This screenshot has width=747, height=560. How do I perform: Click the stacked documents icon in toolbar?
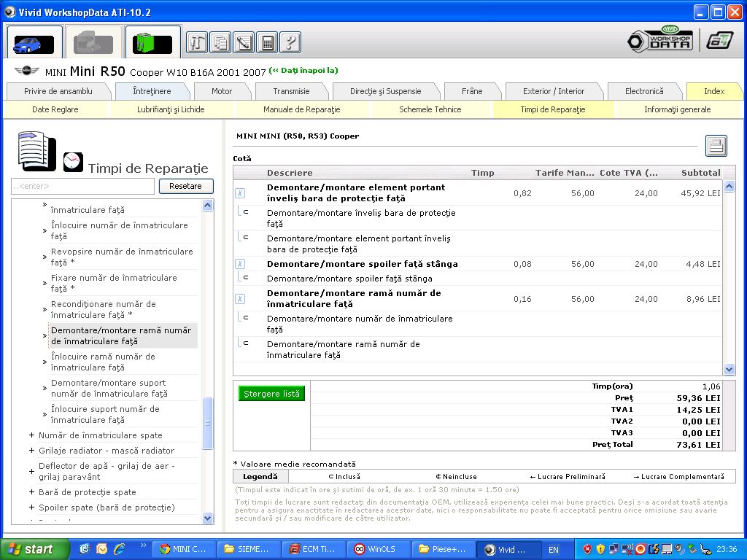coord(220,43)
